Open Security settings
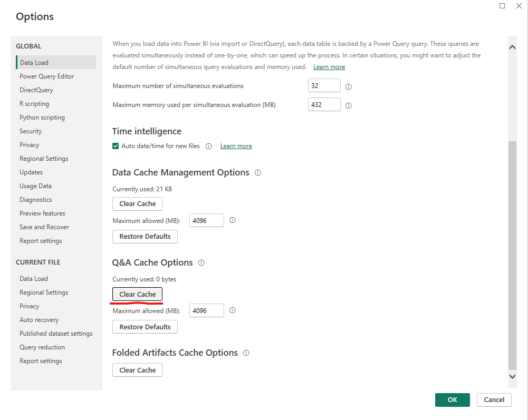Screen dimensions: 528x420 31,131
